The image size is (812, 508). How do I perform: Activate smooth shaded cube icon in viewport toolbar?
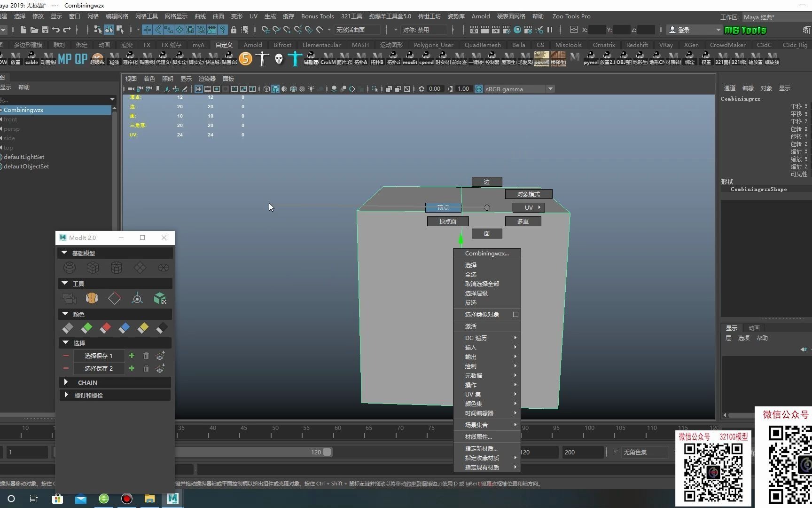pos(275,88)
